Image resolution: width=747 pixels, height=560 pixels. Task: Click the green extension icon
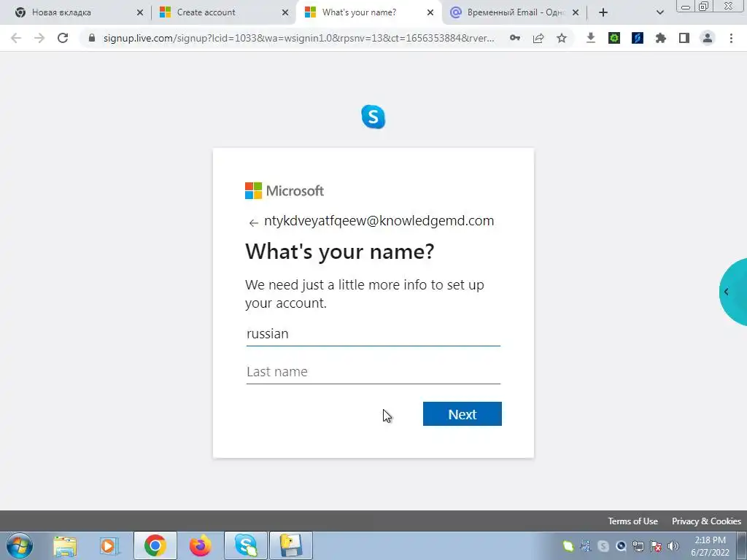click(614, 38)
